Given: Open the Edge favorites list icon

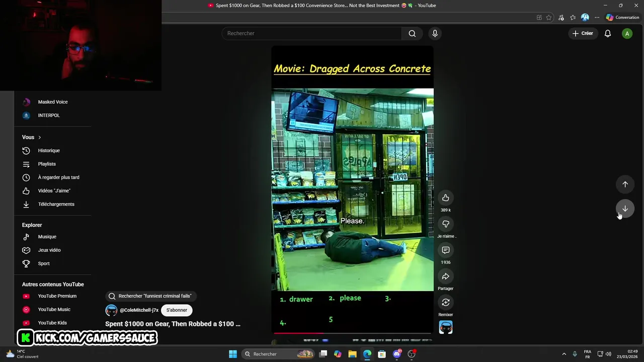Looking at the screenshot, I should 573,18.
